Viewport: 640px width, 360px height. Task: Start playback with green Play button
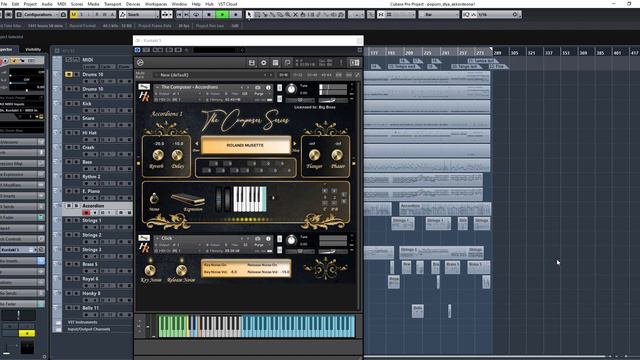pos(222,15)
